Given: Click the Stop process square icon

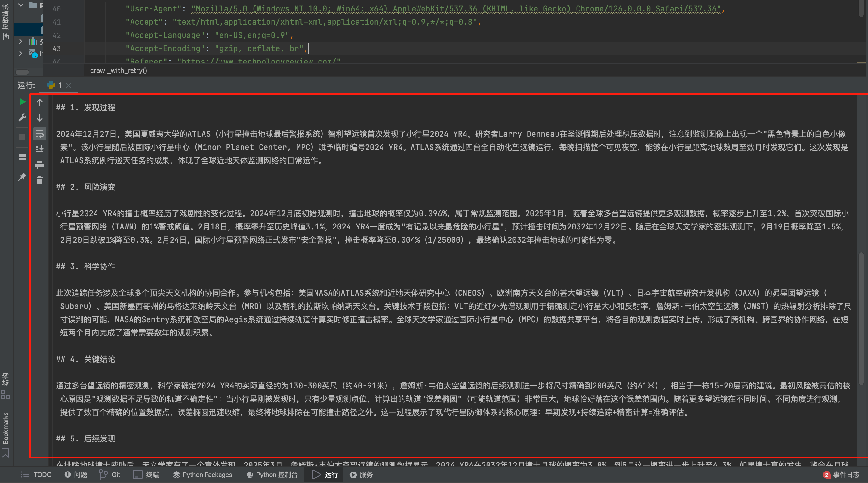Looking at the screenshot, I should [22, 137].
